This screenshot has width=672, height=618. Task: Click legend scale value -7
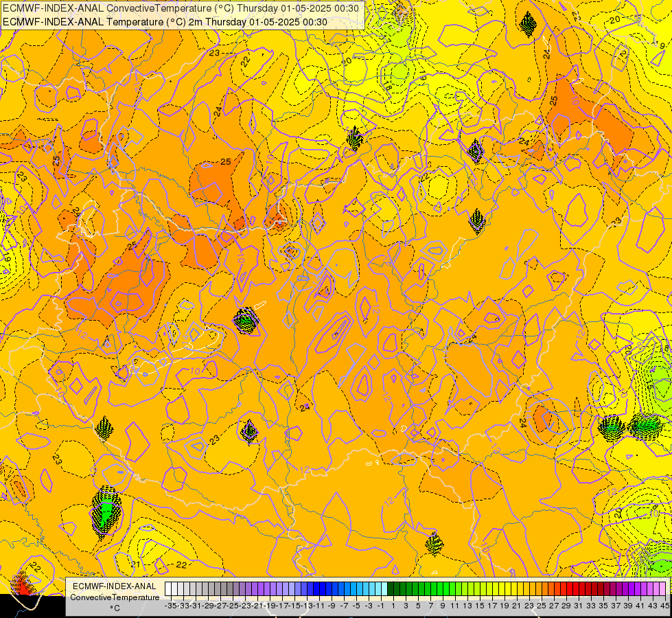[x=344, y=606]
